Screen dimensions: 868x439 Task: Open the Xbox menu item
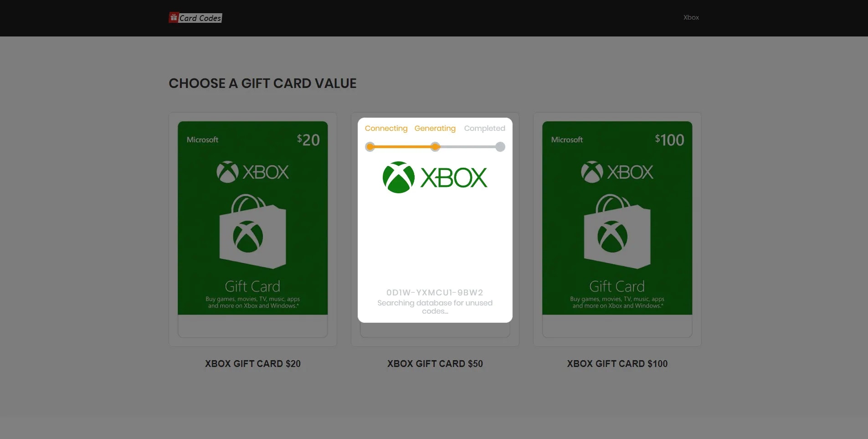(x=691, y=17)
